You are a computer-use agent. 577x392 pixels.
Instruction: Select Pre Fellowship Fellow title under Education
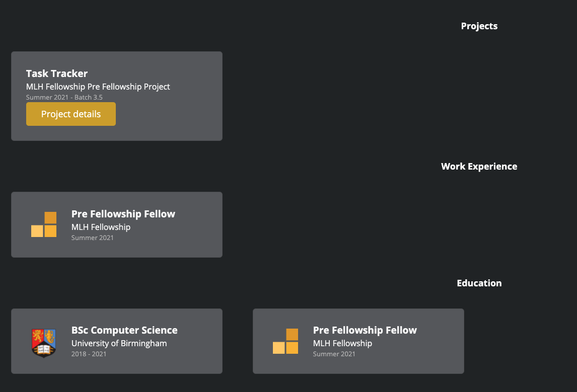coord(365,331)
